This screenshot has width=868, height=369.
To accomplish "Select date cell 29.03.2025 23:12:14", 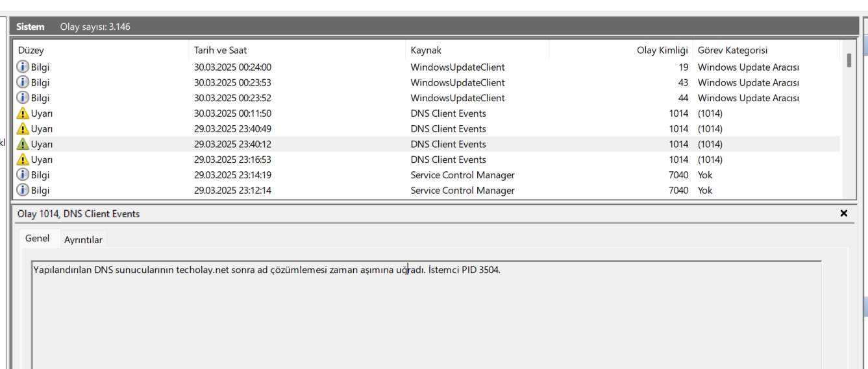I will point(232,190).
